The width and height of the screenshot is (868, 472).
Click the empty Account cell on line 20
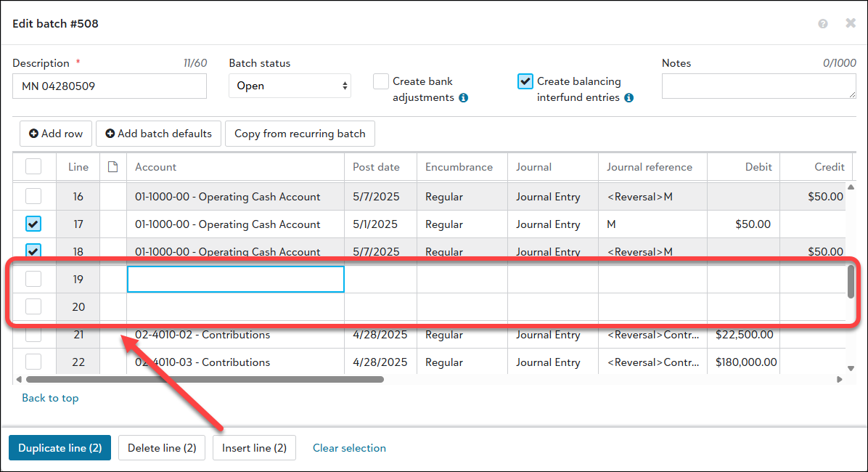236,307
